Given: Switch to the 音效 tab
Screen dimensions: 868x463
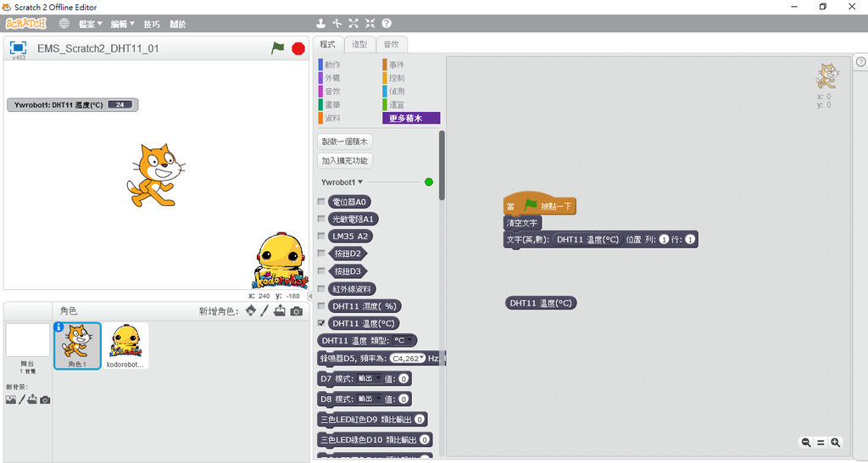Looking at the screenshot, I should coord(391,44).
